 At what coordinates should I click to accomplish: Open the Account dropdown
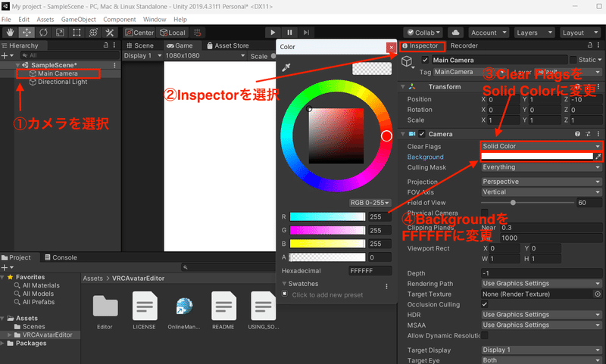[x=489, y=33]
